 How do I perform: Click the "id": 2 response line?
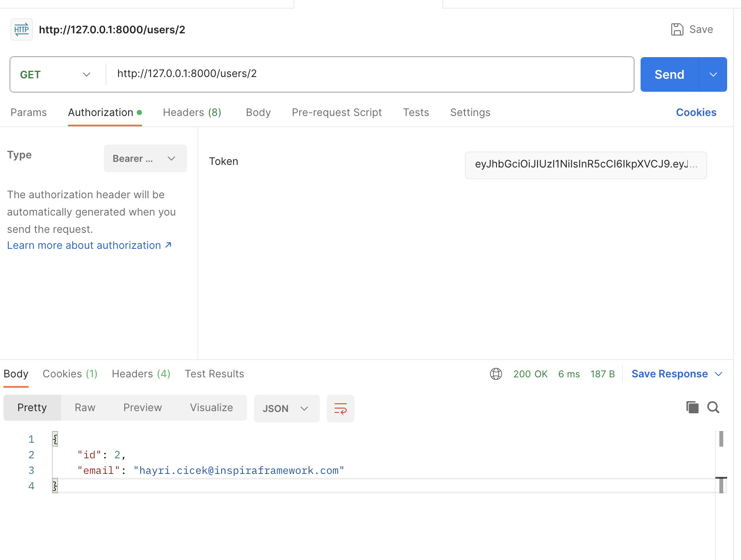pyautogui.click(x=102, y=455)
